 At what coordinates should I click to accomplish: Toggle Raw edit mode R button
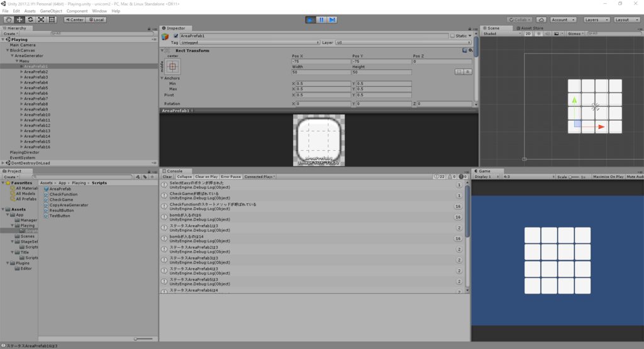(467, 72)
